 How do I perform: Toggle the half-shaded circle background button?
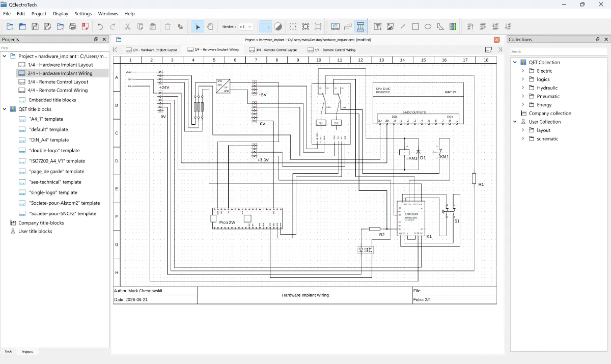coord(278,26)
